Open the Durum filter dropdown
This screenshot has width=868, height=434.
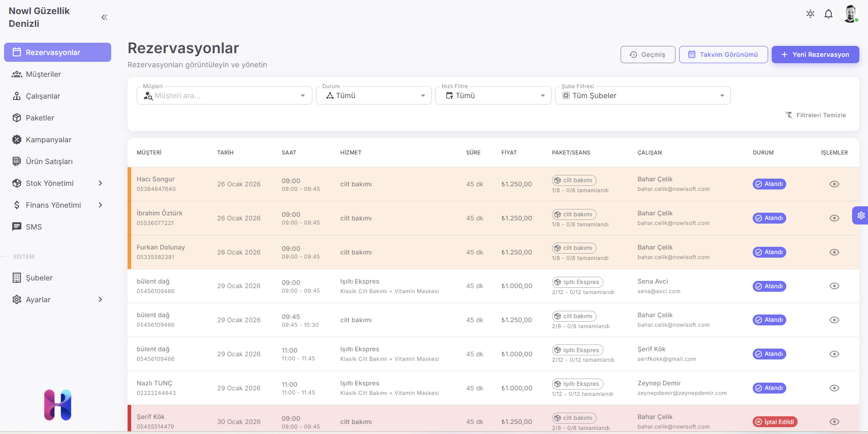373,95
